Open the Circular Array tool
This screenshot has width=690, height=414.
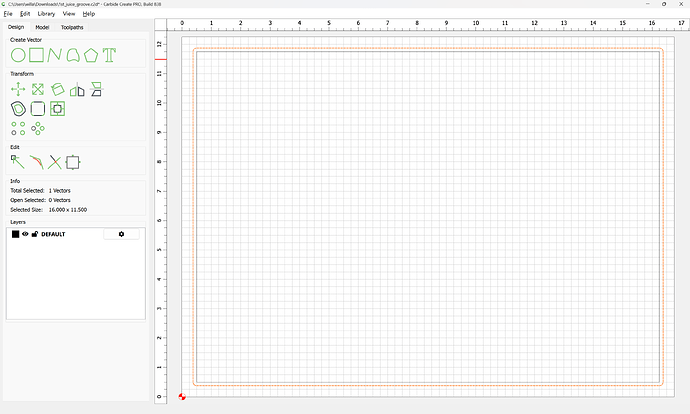(x=38, y=128)
